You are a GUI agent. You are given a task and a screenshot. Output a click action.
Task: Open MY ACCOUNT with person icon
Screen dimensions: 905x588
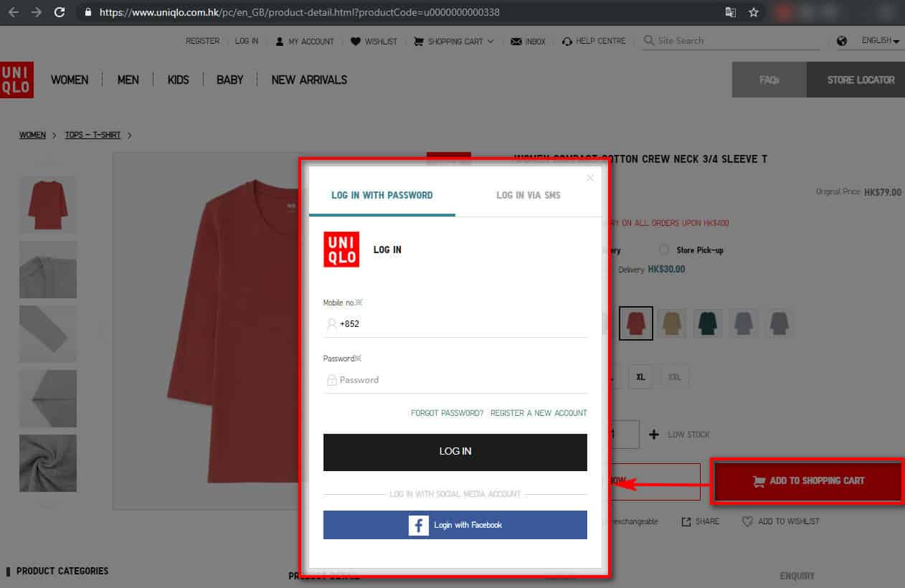point(305,42)
